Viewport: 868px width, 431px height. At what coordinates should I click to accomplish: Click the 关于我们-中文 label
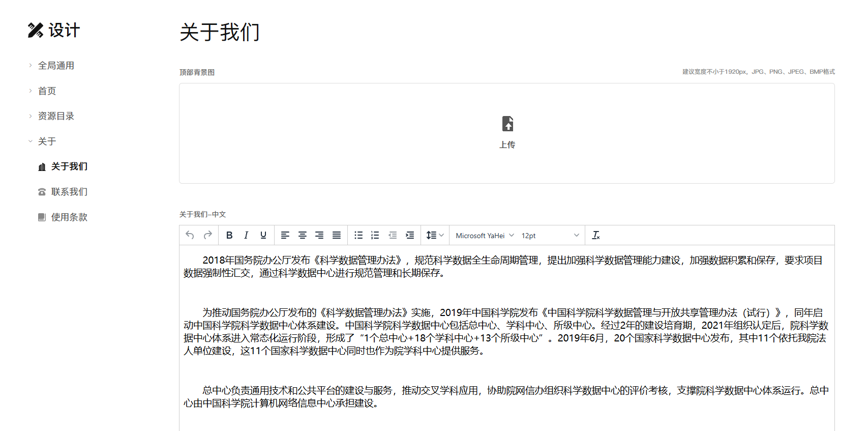[x=202, y=214]
